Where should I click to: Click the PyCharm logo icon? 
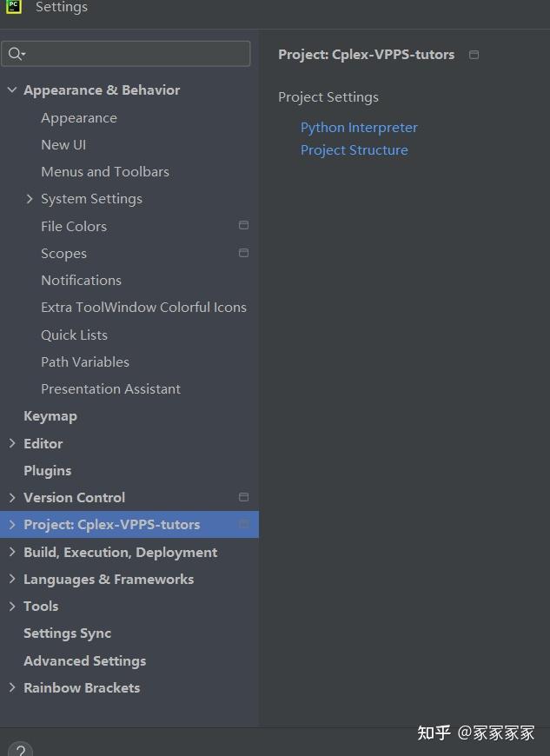13,6
